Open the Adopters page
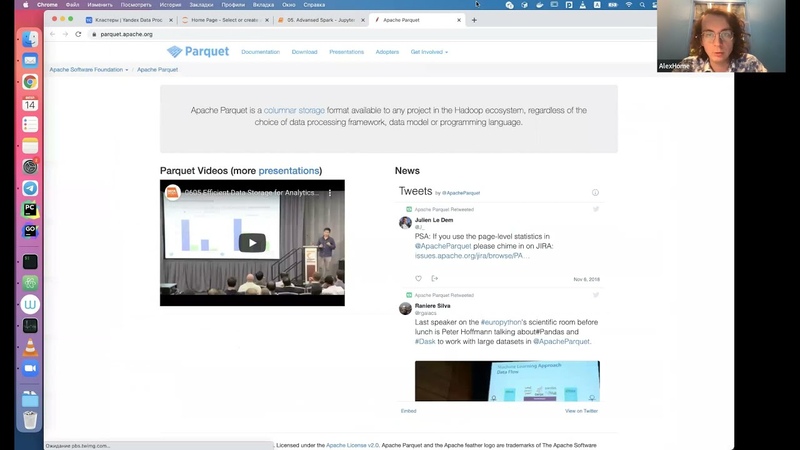 pos(387,52)
